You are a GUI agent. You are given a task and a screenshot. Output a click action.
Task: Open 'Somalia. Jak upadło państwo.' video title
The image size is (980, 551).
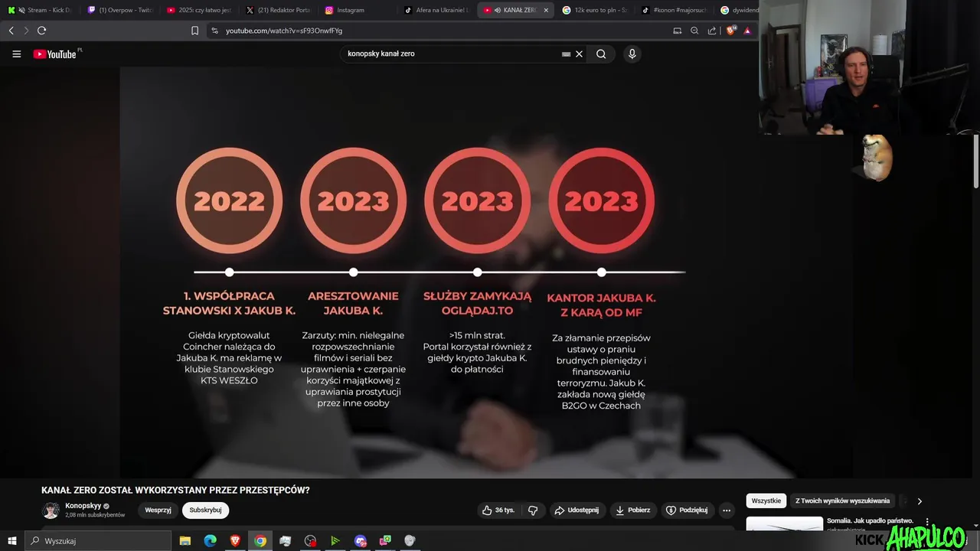[x=870, y=520]
